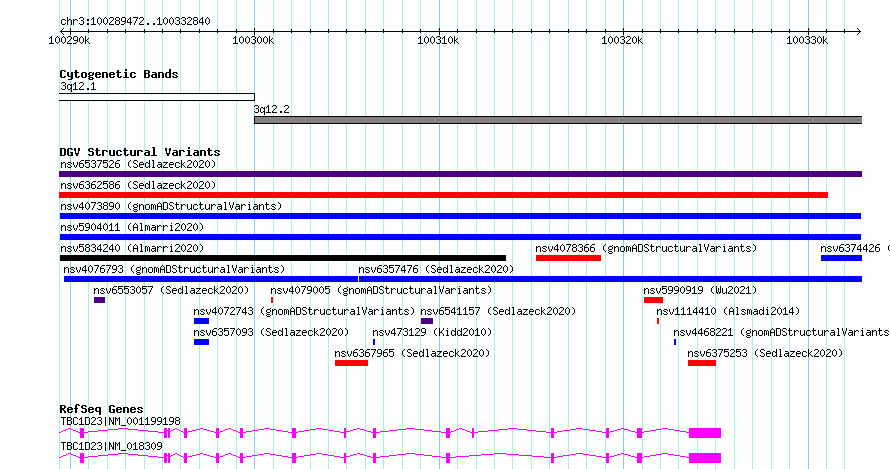Click the 100330k ruler label
This screenshot has height=469, width=890.
tap(807, 40)
